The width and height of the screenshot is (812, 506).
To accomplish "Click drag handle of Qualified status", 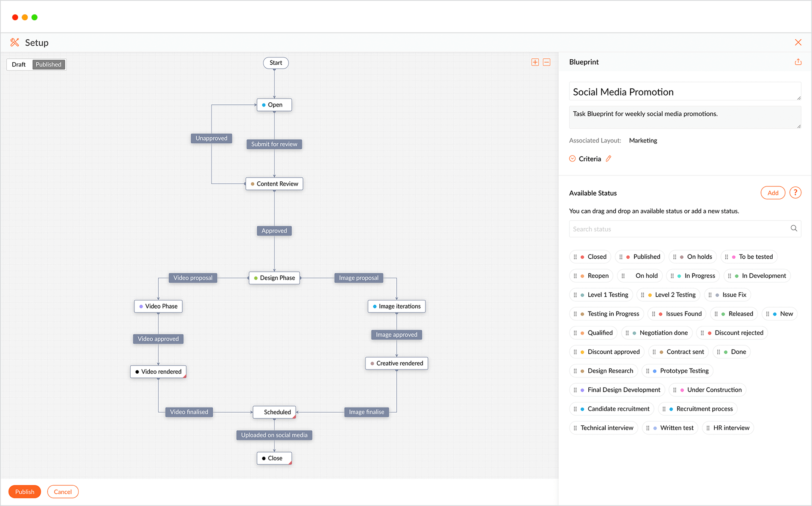I will point(575,333).
